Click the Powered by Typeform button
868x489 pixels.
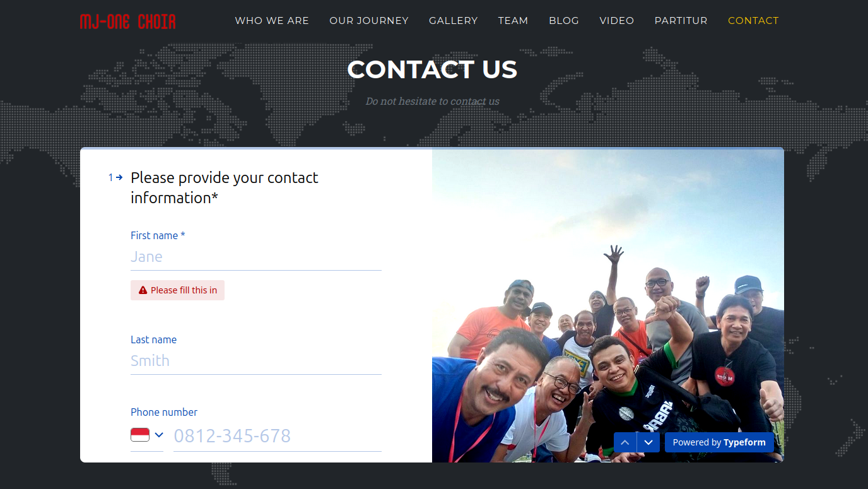[x=719, y=442]
